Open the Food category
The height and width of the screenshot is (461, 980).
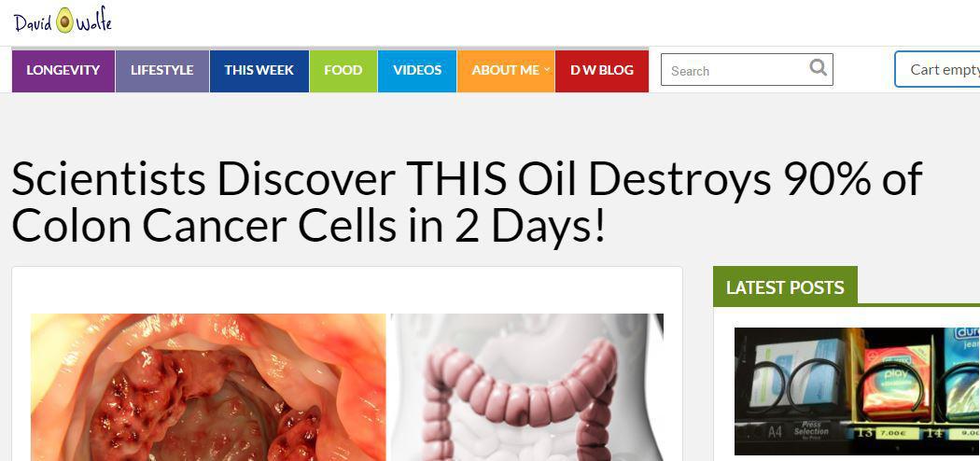pos(343,70)
